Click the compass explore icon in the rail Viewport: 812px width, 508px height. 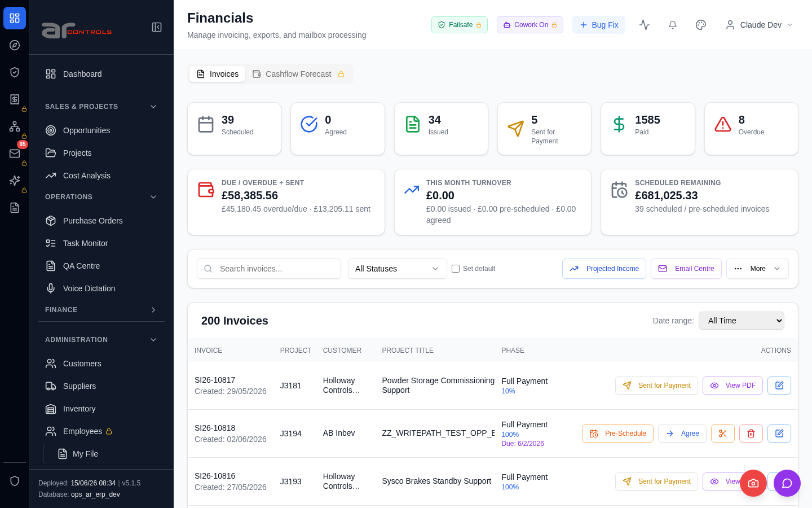15,45
